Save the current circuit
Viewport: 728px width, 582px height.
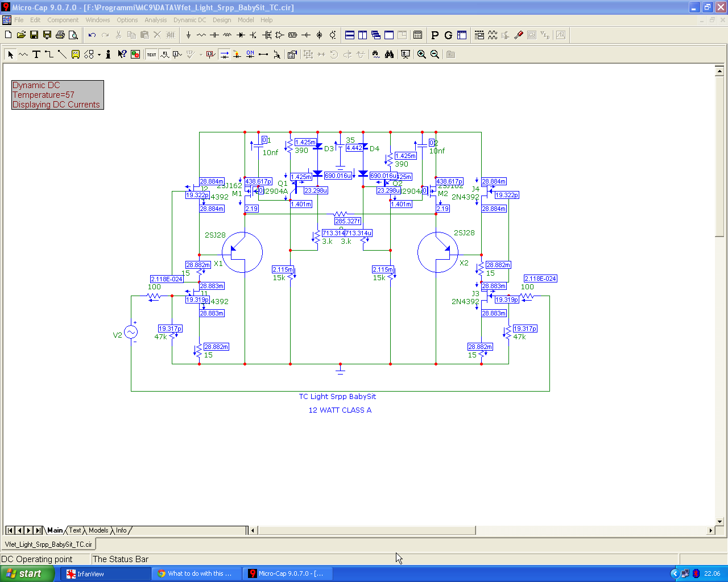(x=34, y=35)
